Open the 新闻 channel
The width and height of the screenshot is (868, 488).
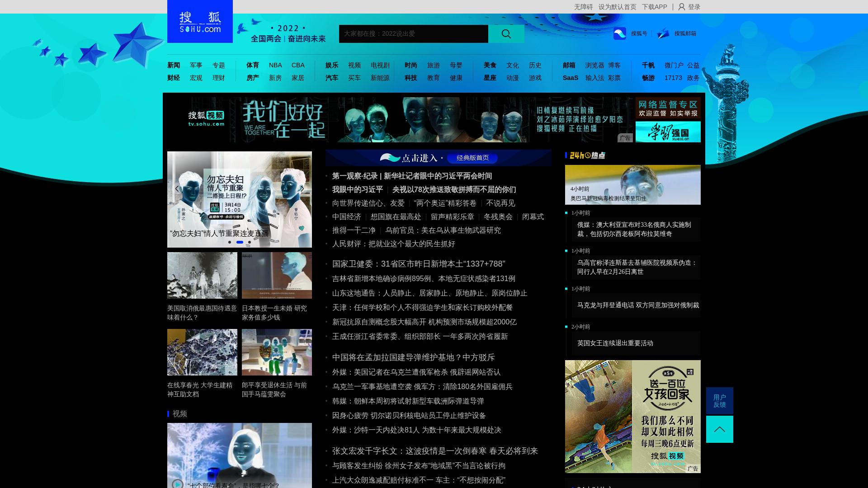point(174,65)
